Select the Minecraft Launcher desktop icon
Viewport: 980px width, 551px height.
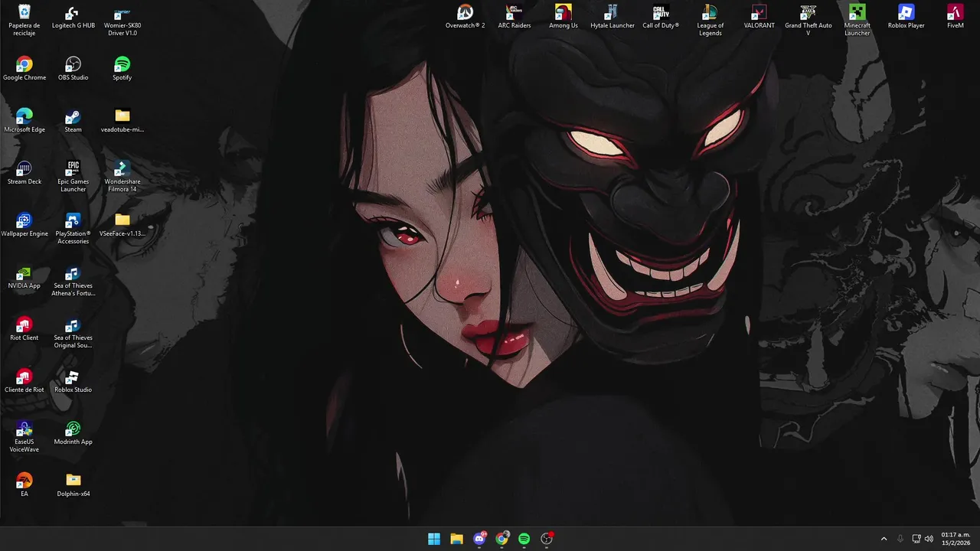(857, 20)
